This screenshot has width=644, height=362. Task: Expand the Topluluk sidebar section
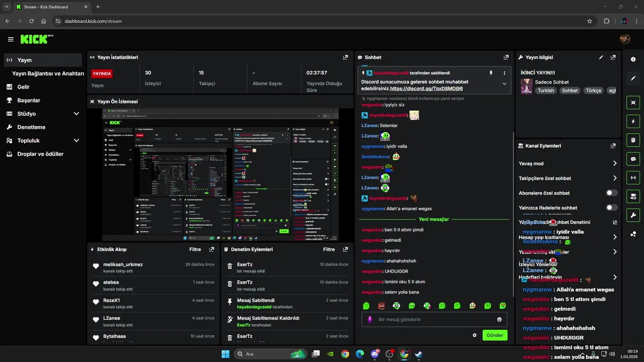76,141
